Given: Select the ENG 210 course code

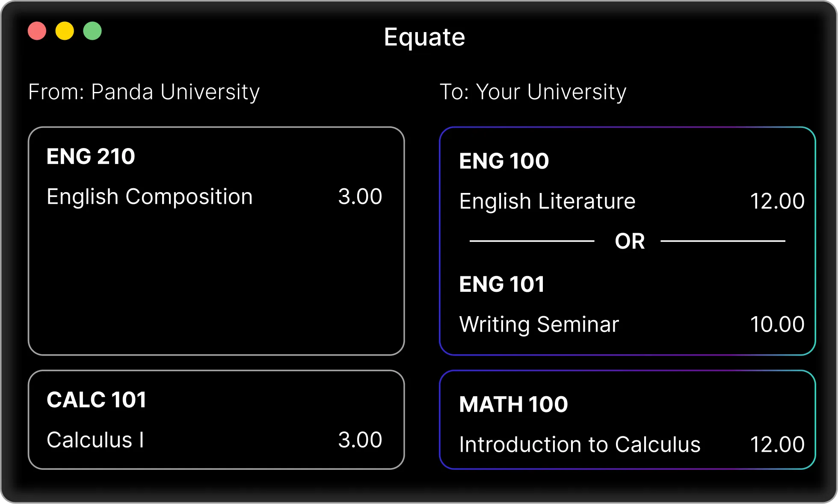Looking at the screenshot, I should 91,156.
